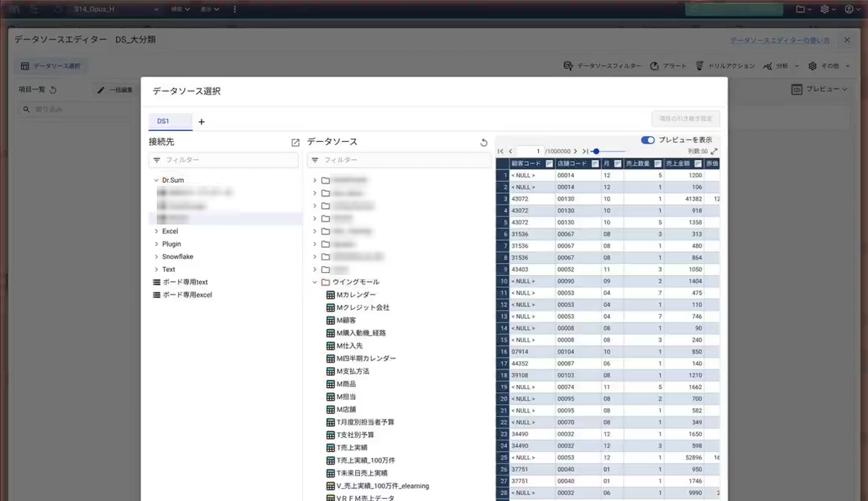The image size is (868, 501).
Task: Click the 接続先 filter input field
Action: pyautogui.click(x=224, y=160)
